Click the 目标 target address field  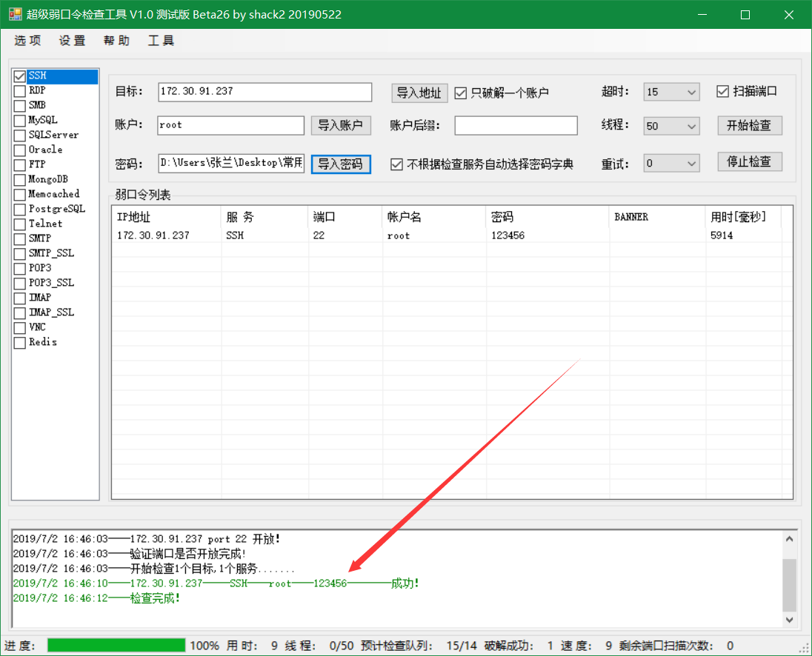[264, 92]
